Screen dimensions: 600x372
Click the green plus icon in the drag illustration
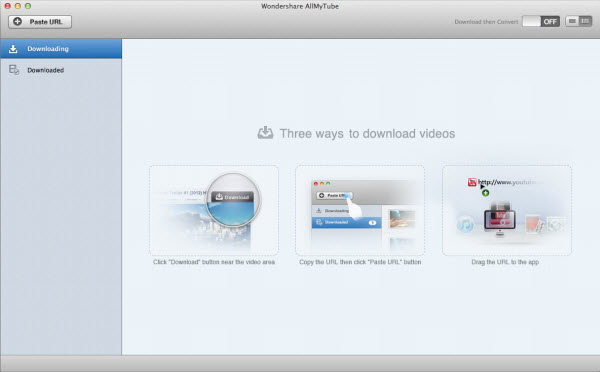[485, 193]
